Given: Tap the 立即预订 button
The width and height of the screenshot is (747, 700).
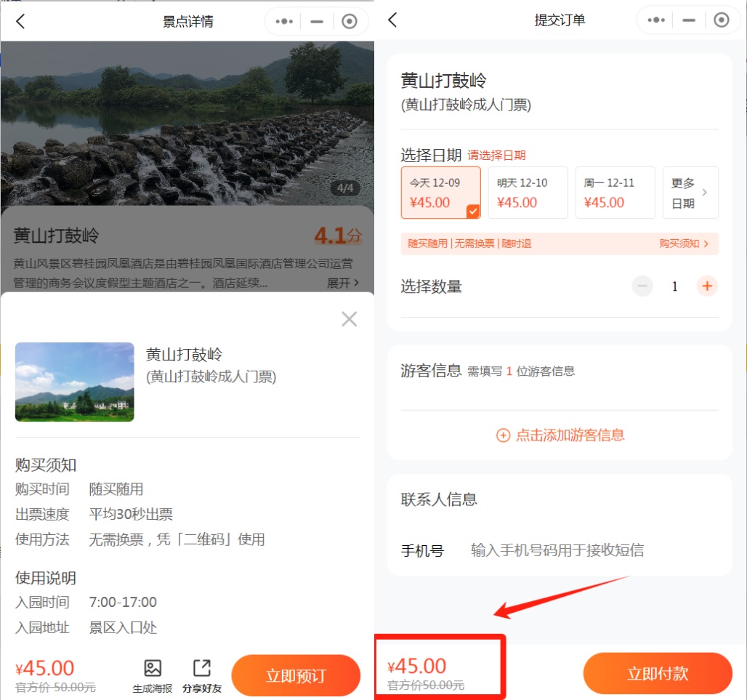Looking at the screenshot, I should (296, 675).
